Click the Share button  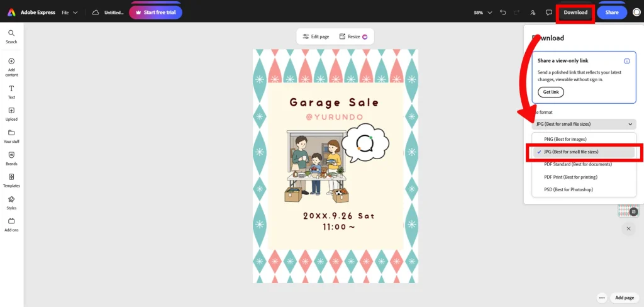pyautogui.click(x=611, y=13)
